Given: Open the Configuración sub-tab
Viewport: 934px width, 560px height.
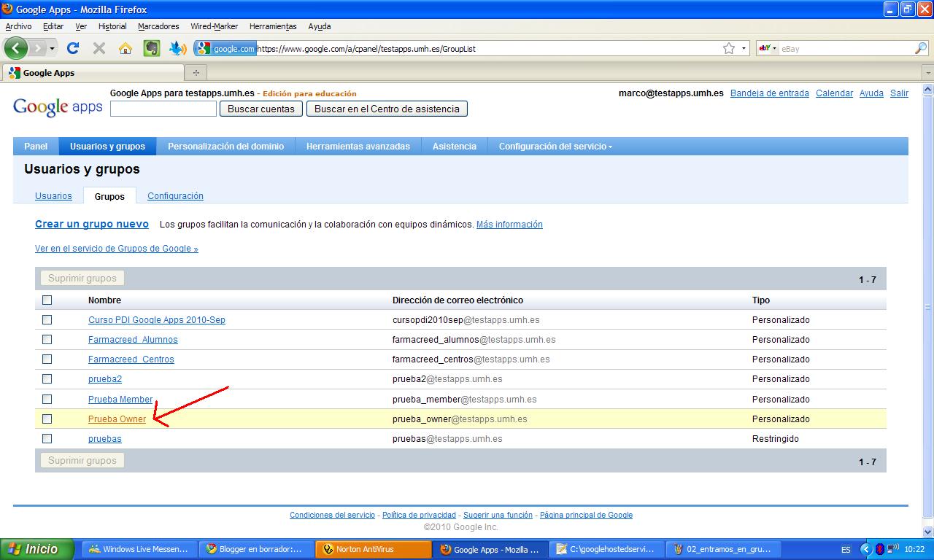Looking at the screenshot, I should pyautogui.click(x=175, y=196).
